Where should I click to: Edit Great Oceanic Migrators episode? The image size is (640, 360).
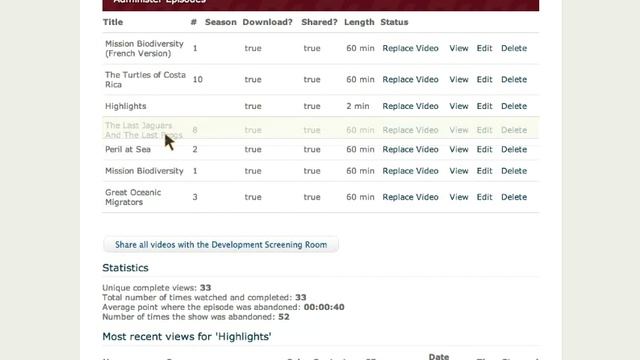pyautogui.click(x=484, y=197)
